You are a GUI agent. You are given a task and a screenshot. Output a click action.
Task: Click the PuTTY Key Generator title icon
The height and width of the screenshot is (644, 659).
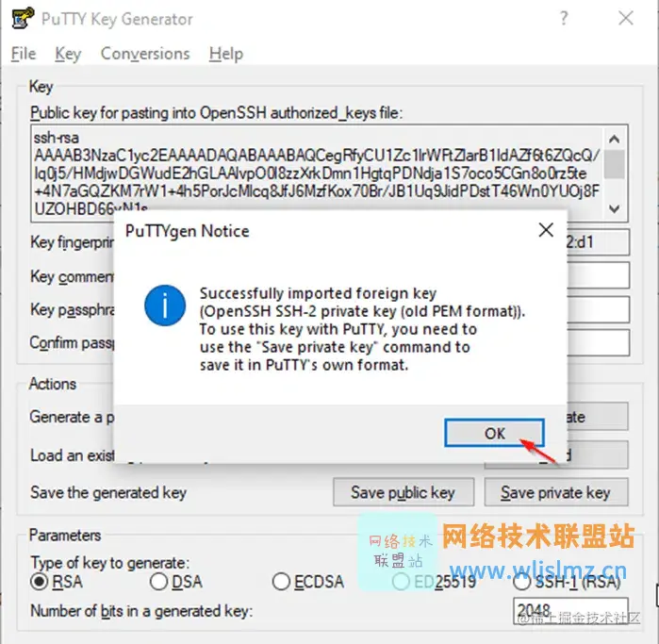(23, 18)
